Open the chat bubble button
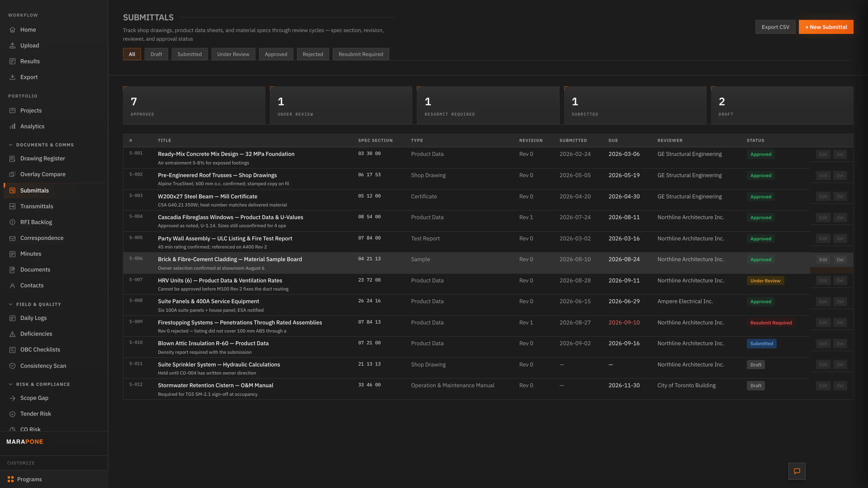The image size is (868, 488). pos(797,471)
